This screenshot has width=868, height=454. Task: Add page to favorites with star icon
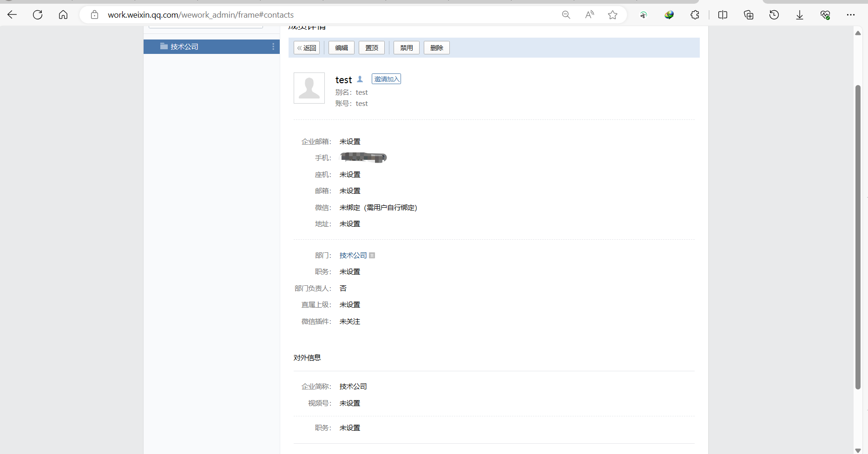click(x=613, y=15)
